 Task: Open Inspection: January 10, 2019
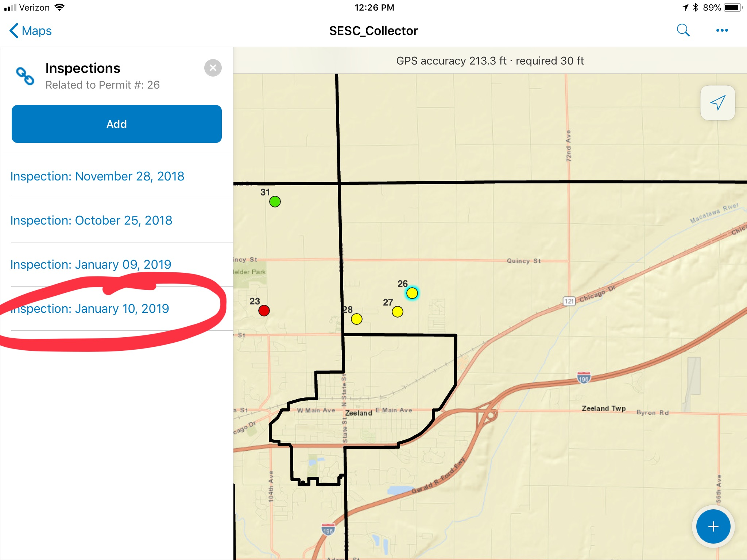pyautogui.click(x=117, y=309)
